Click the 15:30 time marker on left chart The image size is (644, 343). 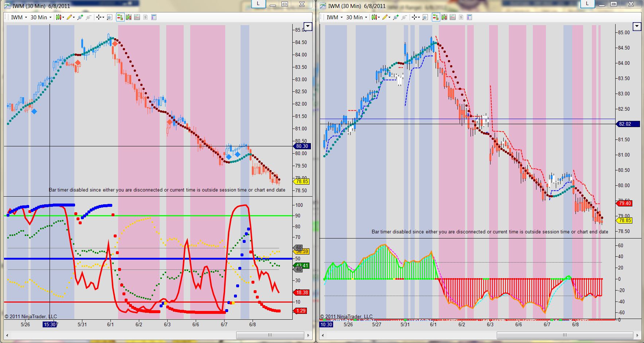[50, 324]
